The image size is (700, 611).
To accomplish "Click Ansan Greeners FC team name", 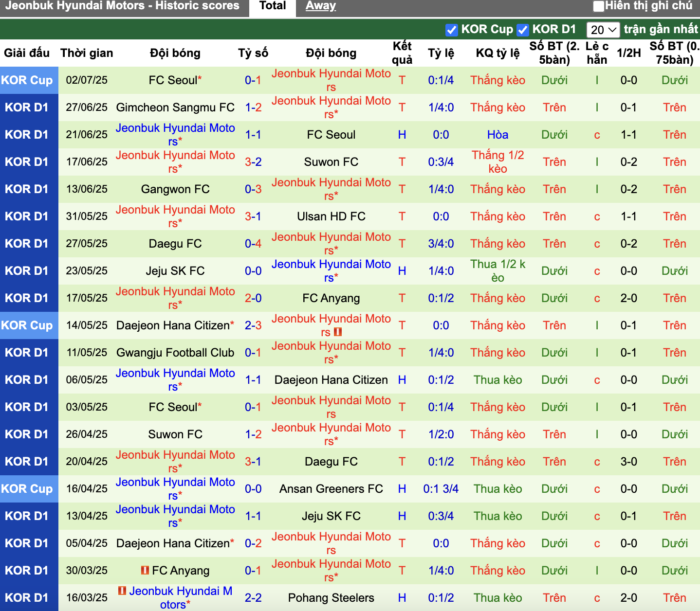I will 331,489.
